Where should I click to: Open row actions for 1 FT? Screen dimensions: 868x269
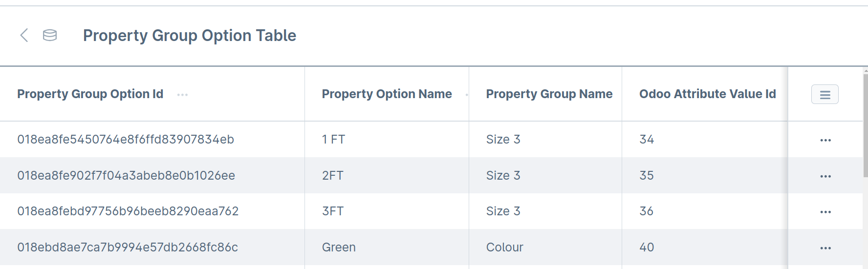[x=825, y=140]
